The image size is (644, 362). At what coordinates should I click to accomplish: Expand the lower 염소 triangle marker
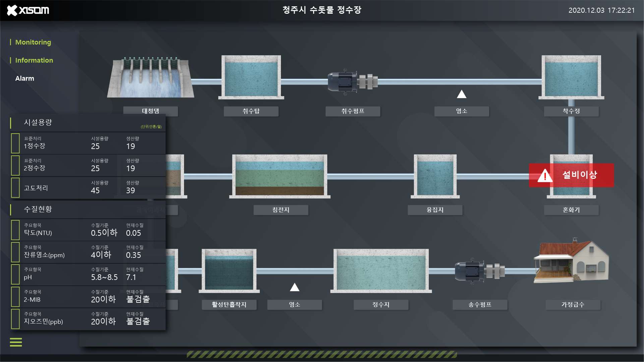[295, 287]
